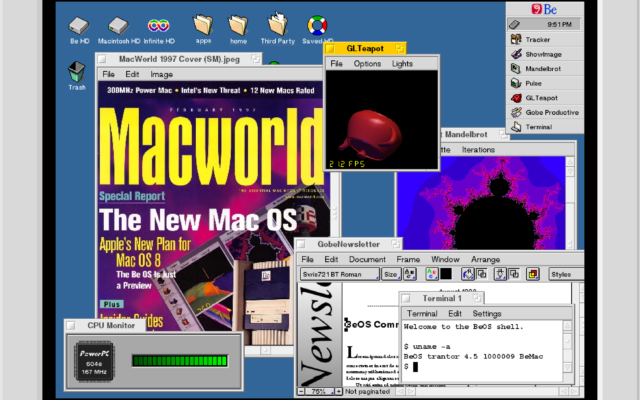Viewport: 640px width, 400px height.
Task: Switch to Tracker in the Deskbar
Action: click(x=545, y=40)
